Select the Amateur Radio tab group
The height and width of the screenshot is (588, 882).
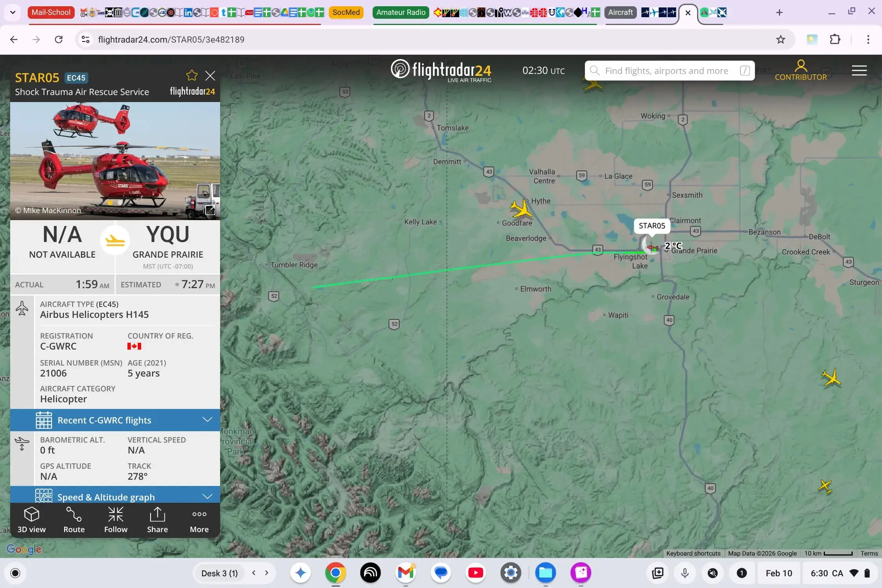(401, 13)
